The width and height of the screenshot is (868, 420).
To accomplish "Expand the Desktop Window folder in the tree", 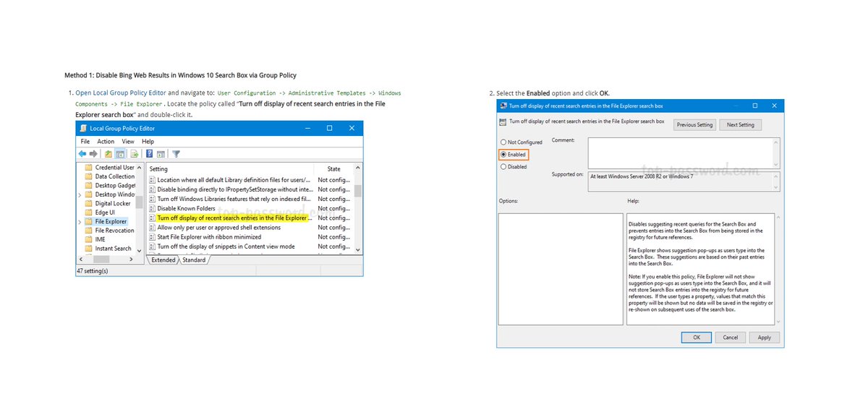I will tap(80, 194).
